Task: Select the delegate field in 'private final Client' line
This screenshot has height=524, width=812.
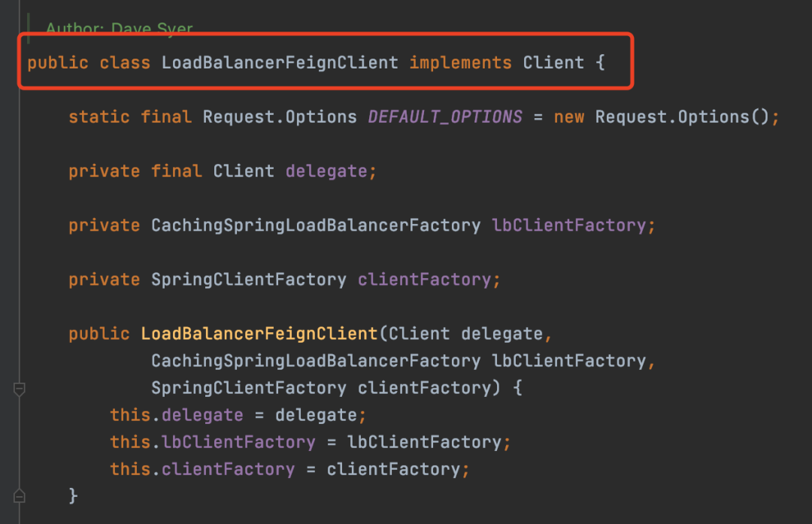Action: click(x=326, y=171)
